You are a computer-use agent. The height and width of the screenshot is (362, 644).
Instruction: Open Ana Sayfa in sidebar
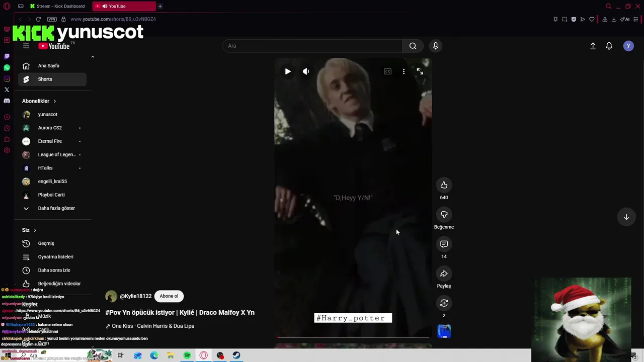tap(52, 66)
